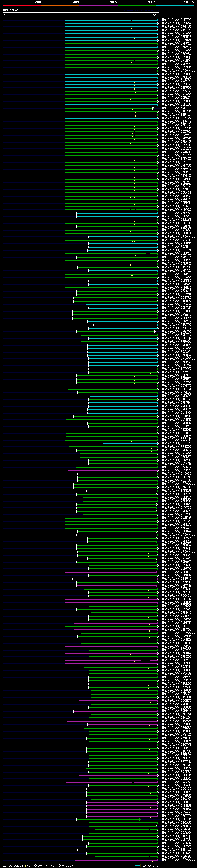Select hit label UniRef100_A7PM28
The image size is (197, 868).
coord(176,37)
